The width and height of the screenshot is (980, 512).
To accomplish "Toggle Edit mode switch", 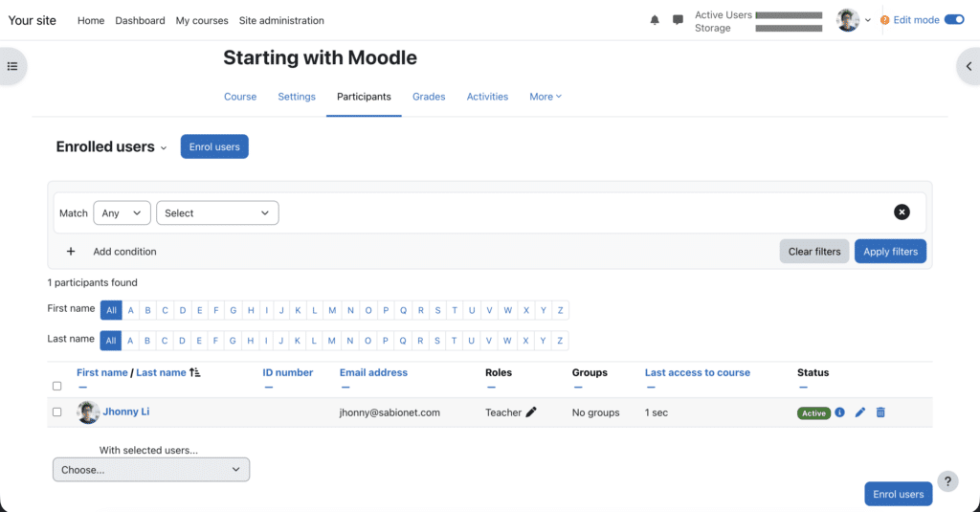I will click(954, 19).
